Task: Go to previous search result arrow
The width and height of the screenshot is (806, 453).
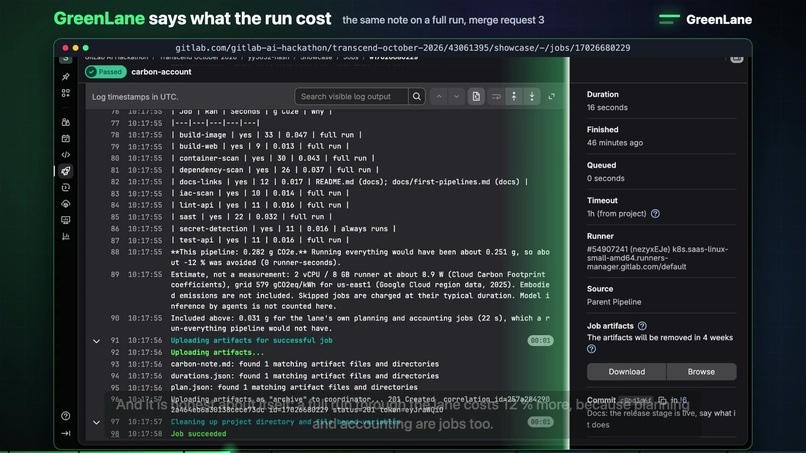Action: tap(439, 97)
